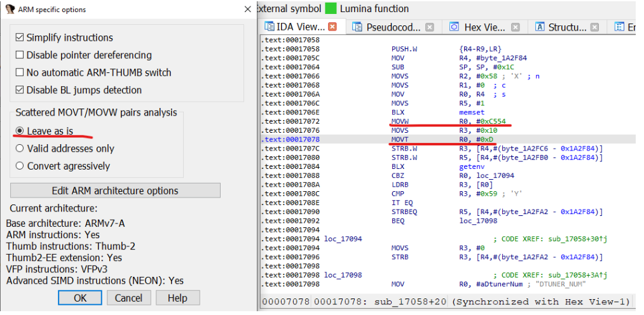Open Edit ARM architecture options

pos(115,191)
